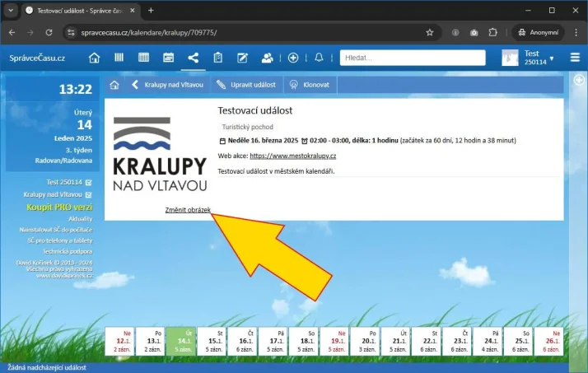Click the browser bookmark star icon

429,32
